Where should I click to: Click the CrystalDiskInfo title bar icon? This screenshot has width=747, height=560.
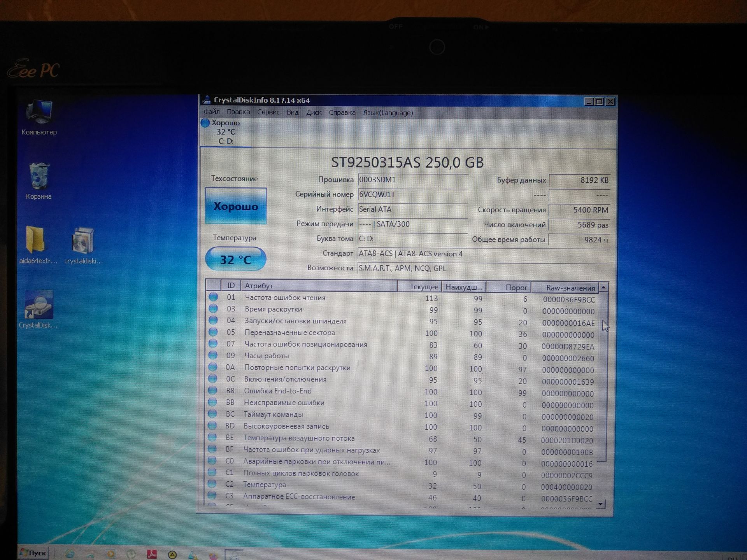pyautogui.click(x=207, y=100)
